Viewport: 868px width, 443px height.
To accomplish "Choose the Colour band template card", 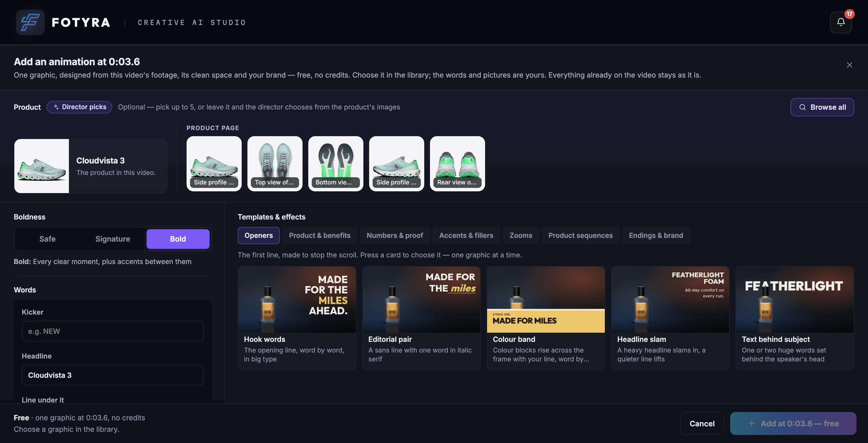I will click(546, 318).
